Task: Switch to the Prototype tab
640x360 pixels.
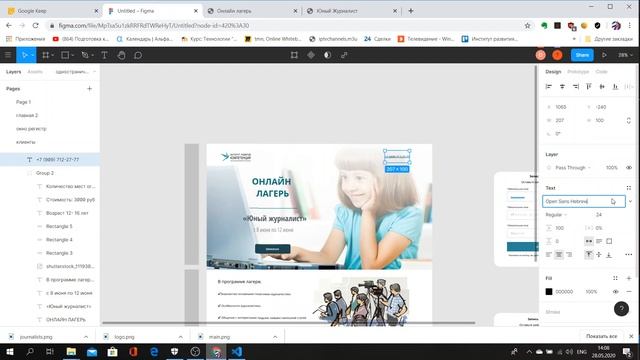Action: pos(578,72)
